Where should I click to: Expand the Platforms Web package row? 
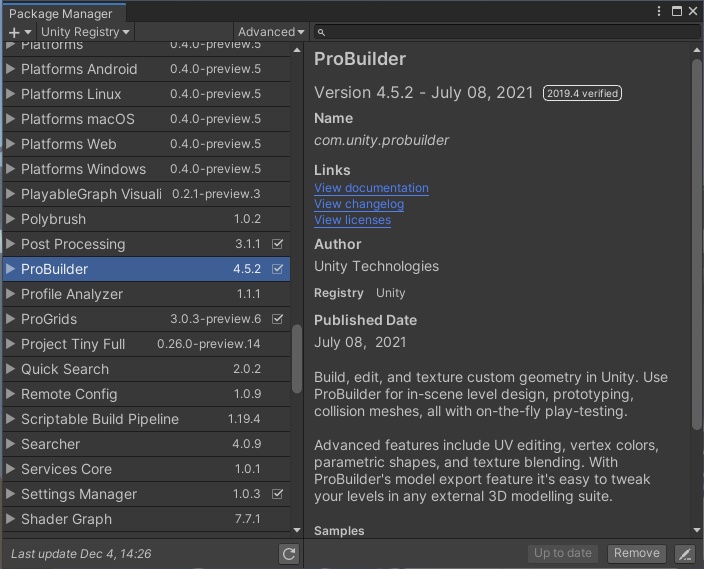(10, 144)
